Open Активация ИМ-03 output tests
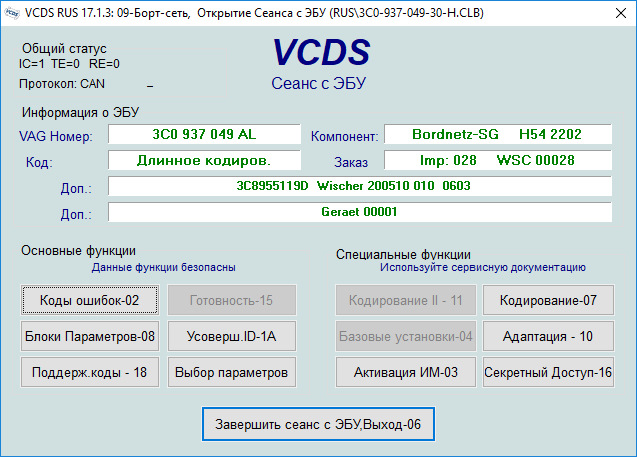Image resolution: width=637 pixels, height=457 pixels. click(405, 372)
